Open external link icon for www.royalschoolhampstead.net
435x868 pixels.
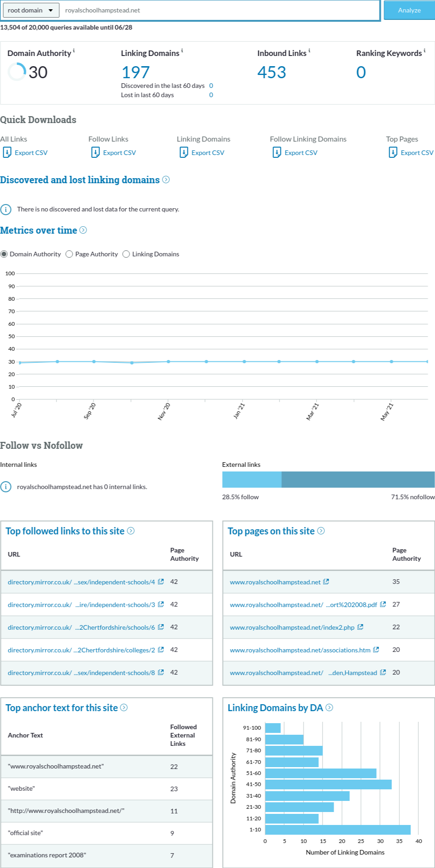pyautogui.click(x=326, y=582)
